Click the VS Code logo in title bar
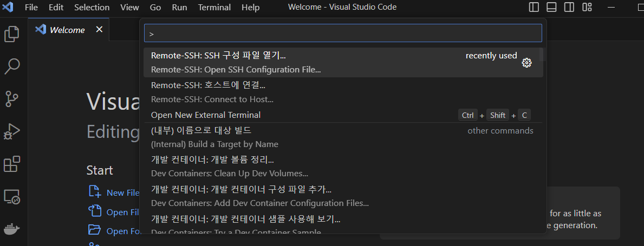 click(8, 7)
